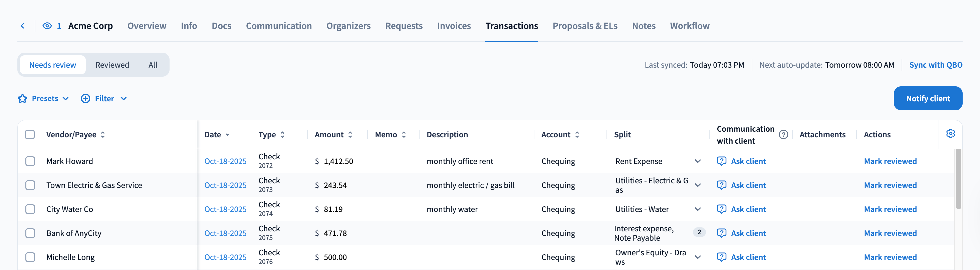This screenshot has width=980, height=270.
Task: Open the Info tab
Action: coord(189,26)
